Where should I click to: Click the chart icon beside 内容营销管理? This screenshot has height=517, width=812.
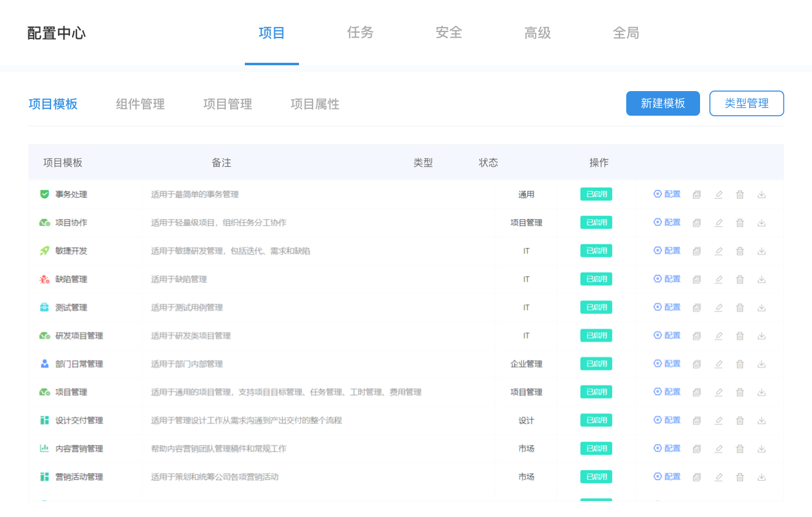[x=44, y=449]
